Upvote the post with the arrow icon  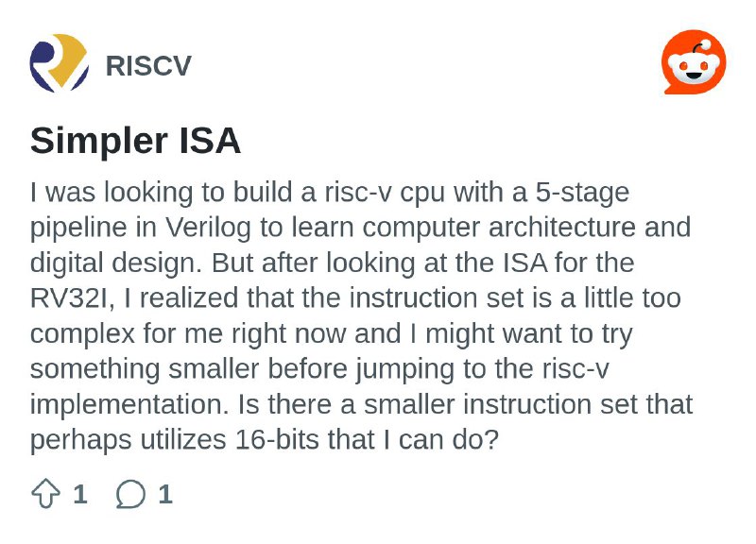[45, 493]
